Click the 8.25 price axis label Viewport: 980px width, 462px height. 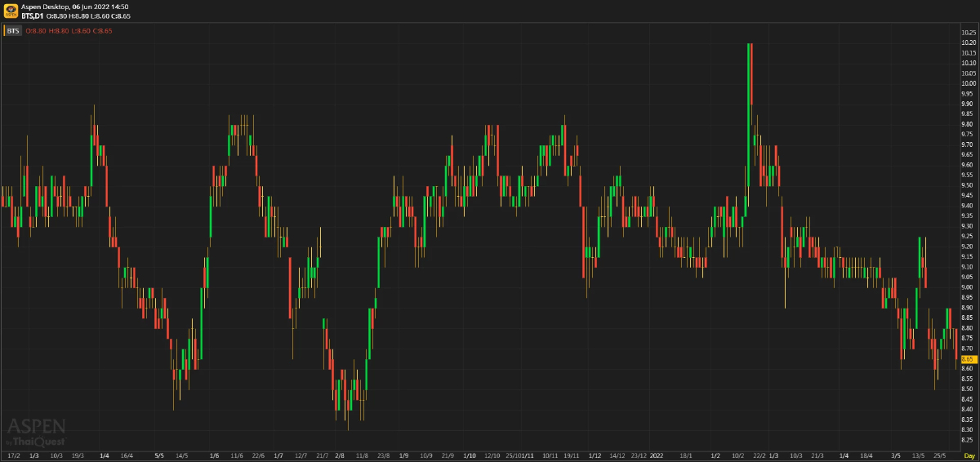click(x=969, y=440)
